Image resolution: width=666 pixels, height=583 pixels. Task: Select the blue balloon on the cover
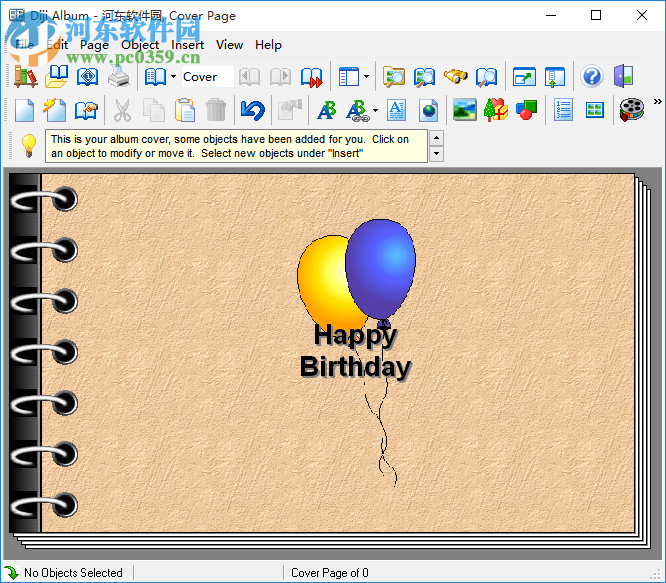(x=381, y=265)
